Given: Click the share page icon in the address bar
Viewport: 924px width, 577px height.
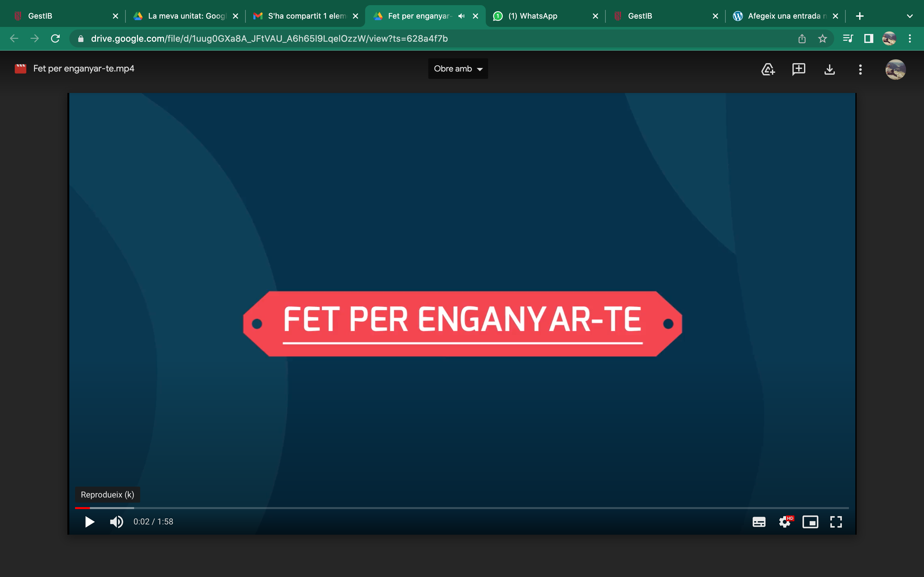Looking at the screenshot, I should point(802,38).
